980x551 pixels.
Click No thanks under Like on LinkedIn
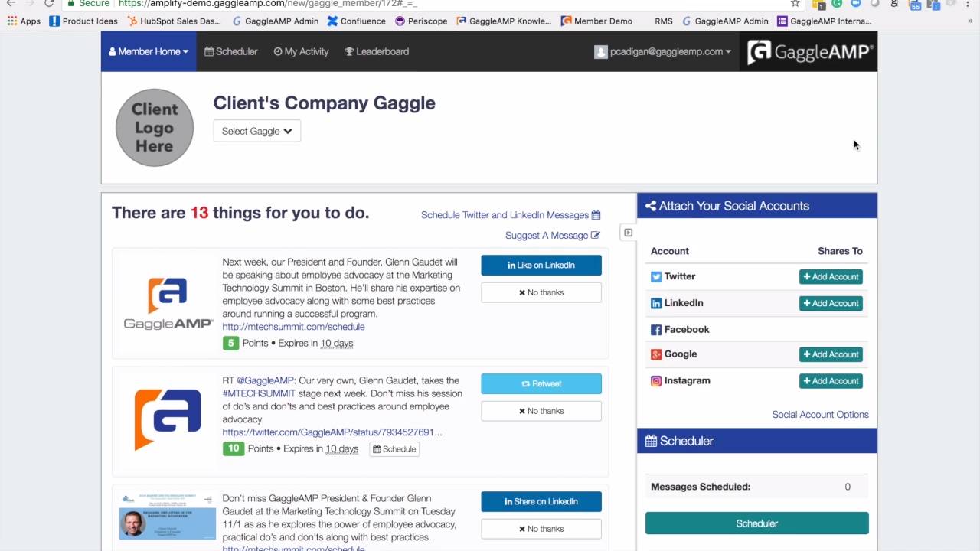pos(541,292)
